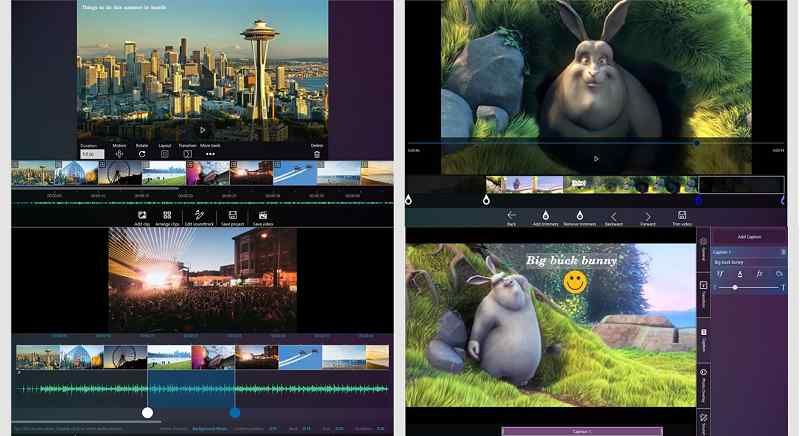This screenshot has width=800, height=436.
Task: Click the Rotate icon
Action: click(142, 153)
